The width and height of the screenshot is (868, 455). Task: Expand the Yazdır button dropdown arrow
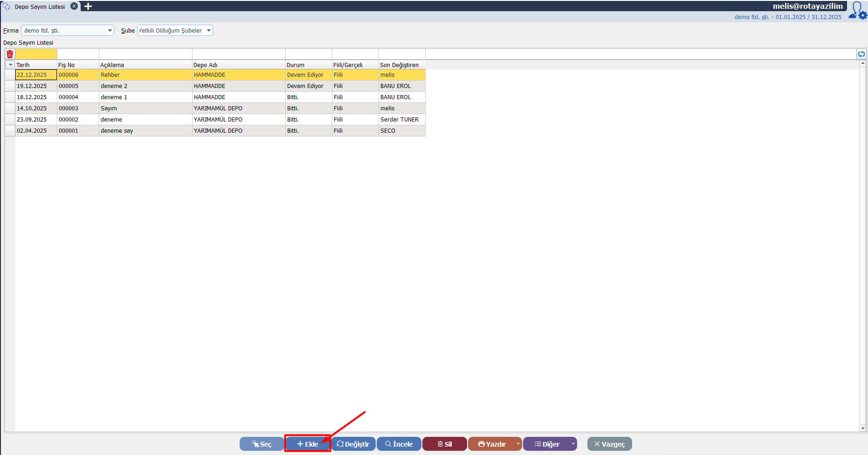click(x=518, y=444)
